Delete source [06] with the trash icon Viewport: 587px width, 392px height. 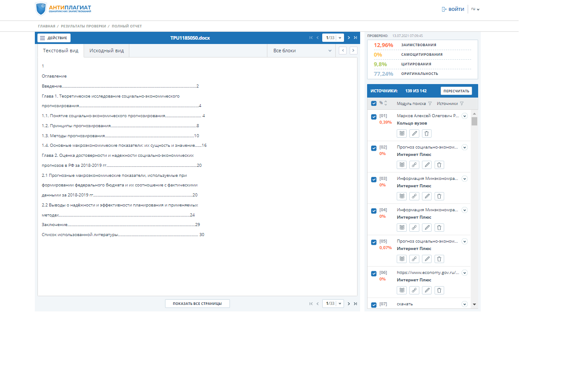pos(439,290)
